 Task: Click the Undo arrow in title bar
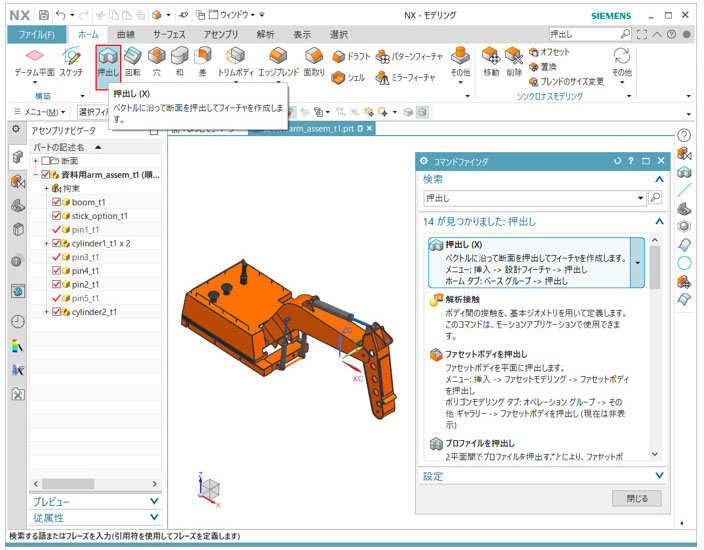[x=61, y=15]
